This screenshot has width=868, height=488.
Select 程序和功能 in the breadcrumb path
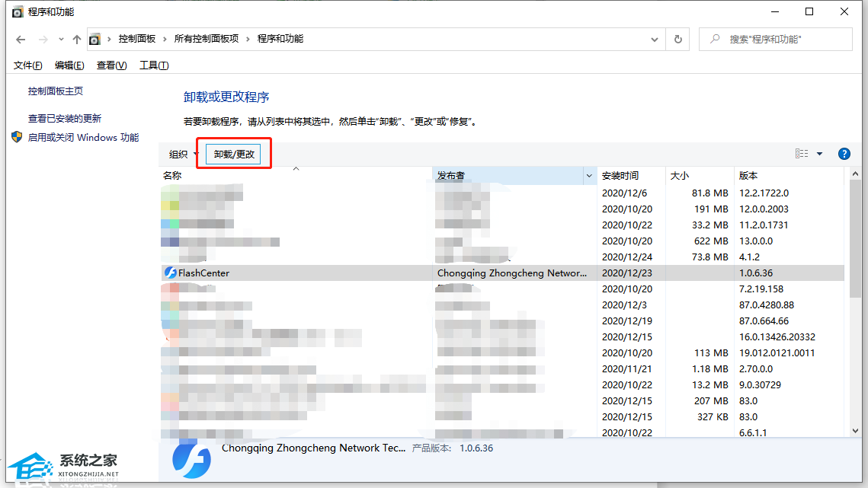click(x=280, y=39)
